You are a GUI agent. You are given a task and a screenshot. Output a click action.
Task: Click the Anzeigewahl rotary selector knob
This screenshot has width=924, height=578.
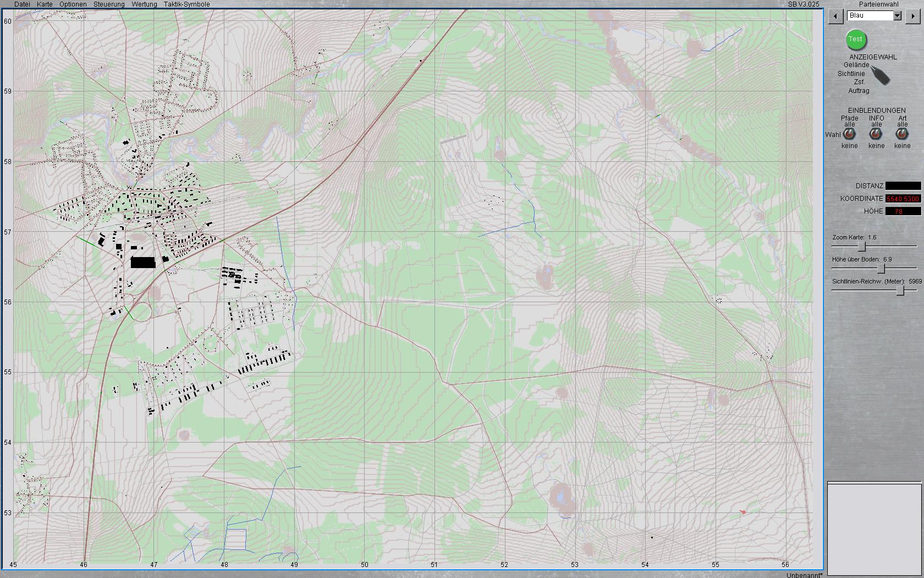(881, 76)
